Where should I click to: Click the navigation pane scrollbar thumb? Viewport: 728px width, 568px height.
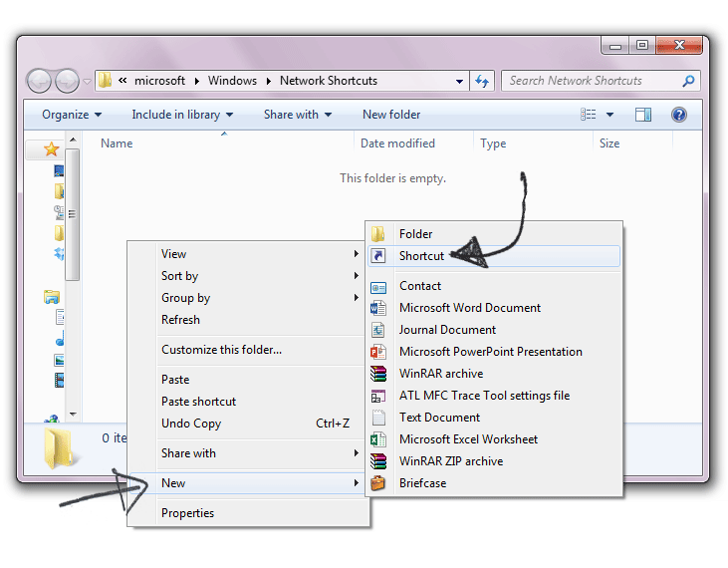click(x=72, y=214)
